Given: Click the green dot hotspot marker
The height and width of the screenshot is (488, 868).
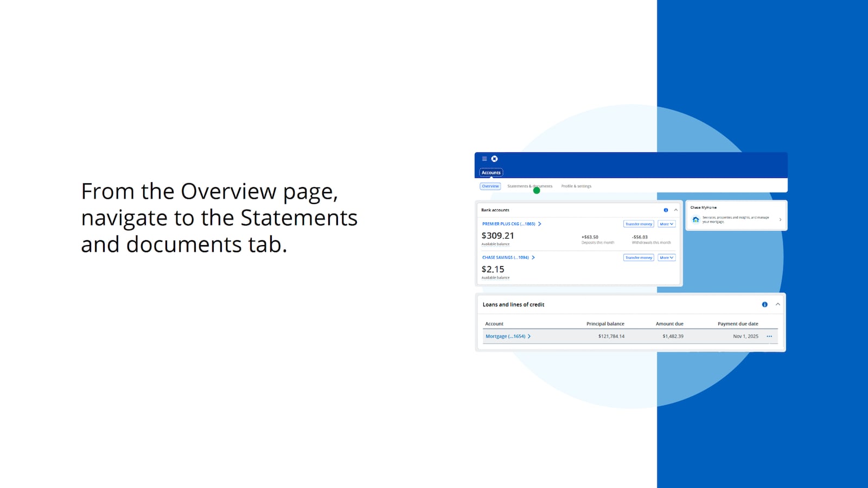Looking at the screenshot, I should point(537,190).
